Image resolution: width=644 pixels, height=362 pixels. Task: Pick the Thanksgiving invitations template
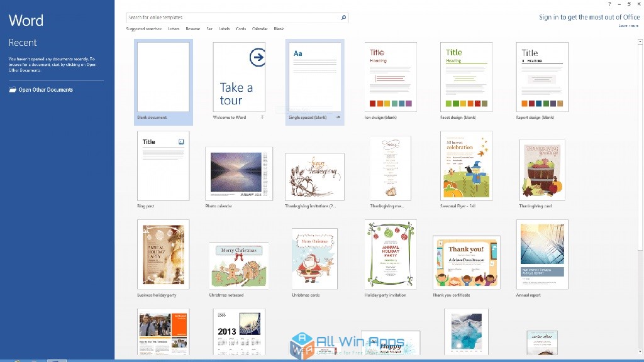[x=314, y=177]
